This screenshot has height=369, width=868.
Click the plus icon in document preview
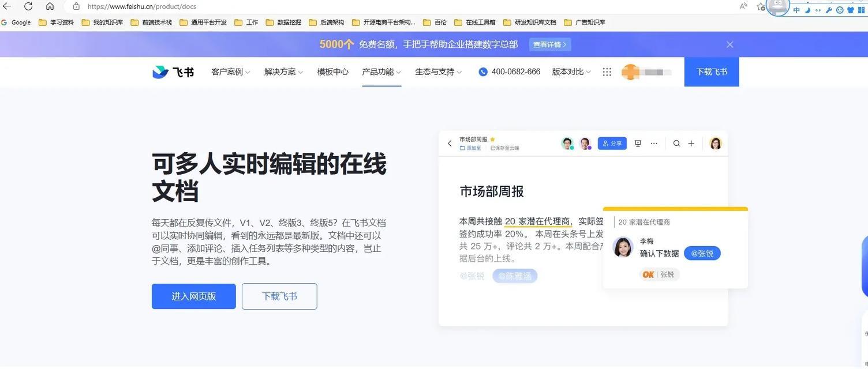[x=691, y=144]
